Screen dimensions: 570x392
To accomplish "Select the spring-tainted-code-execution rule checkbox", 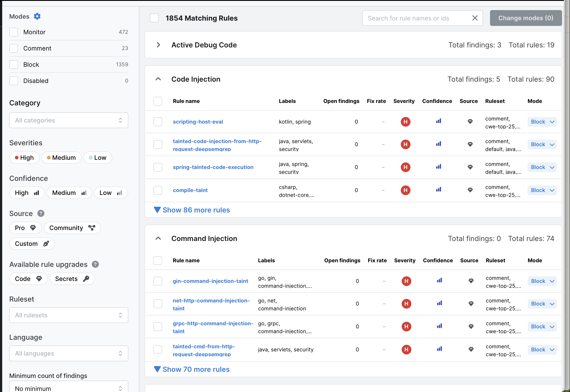I will [158, 167].
